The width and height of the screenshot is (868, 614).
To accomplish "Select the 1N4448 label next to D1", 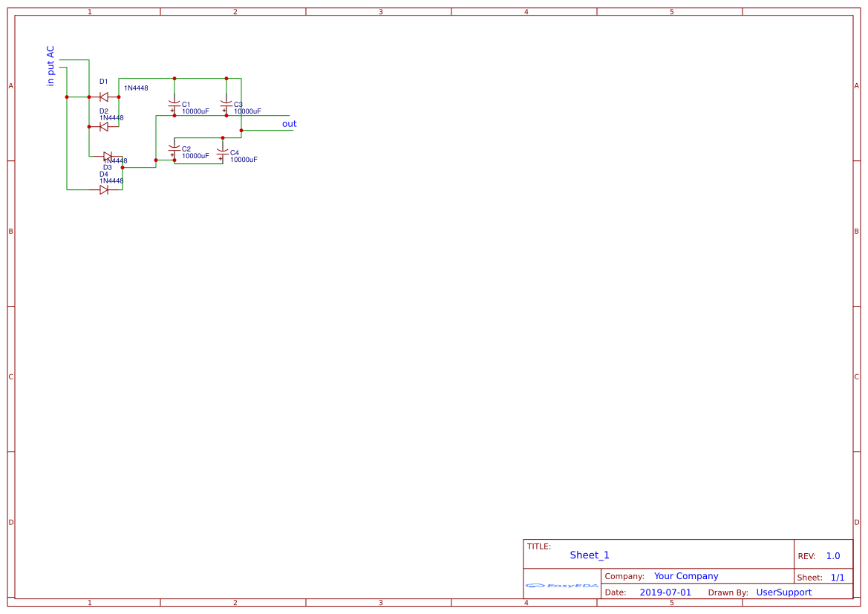I will point(136,88).
